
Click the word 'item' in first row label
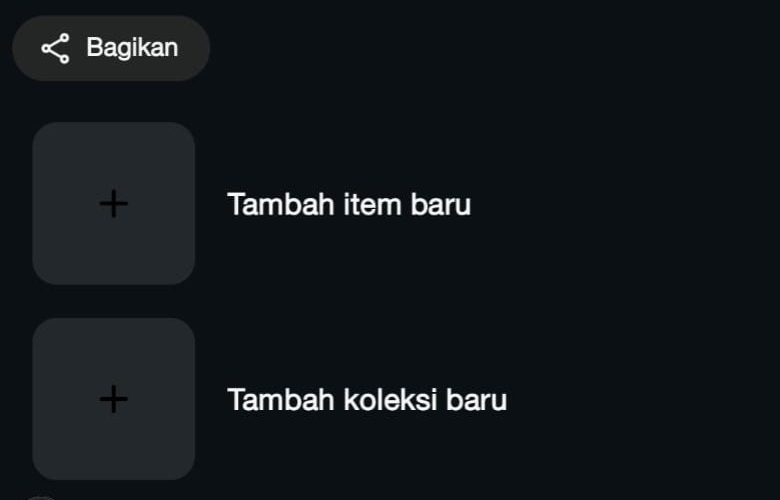coord(372,204)
